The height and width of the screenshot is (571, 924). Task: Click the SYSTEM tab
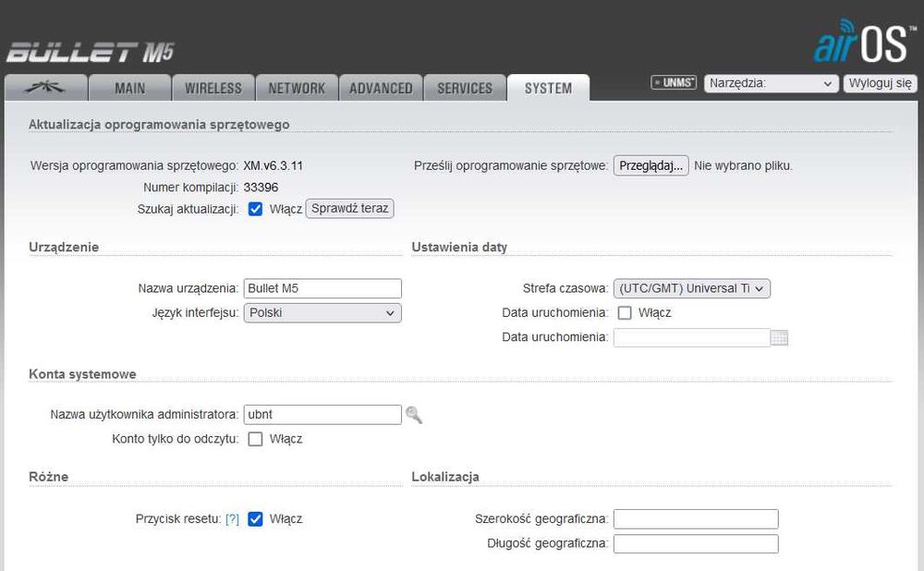tap(548, 88)
